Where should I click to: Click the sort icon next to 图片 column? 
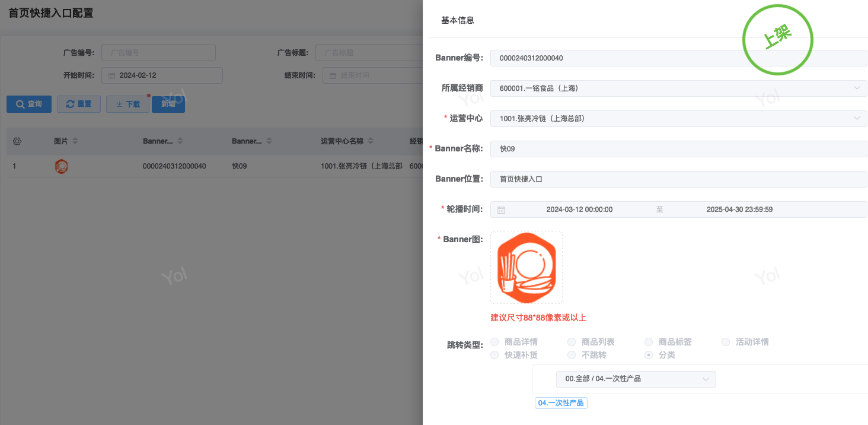click(x=75, y=141)
